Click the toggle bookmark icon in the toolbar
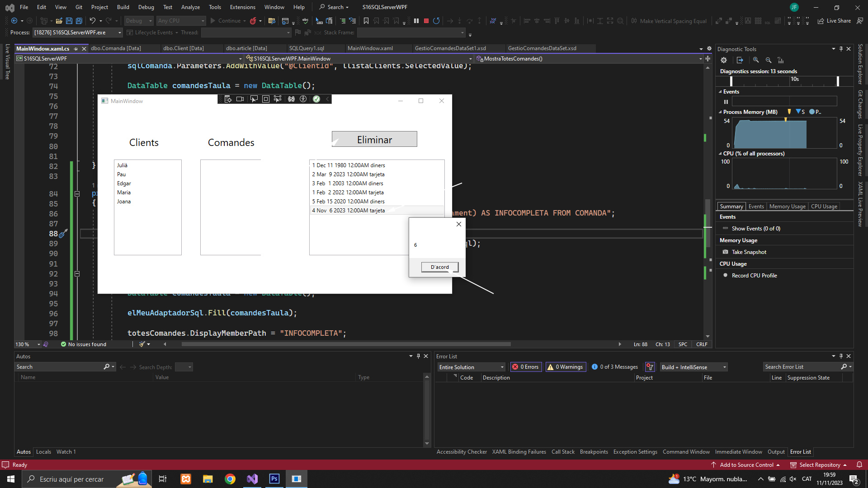The width and height of the screenshot is (868, 488). pos(366,21)
